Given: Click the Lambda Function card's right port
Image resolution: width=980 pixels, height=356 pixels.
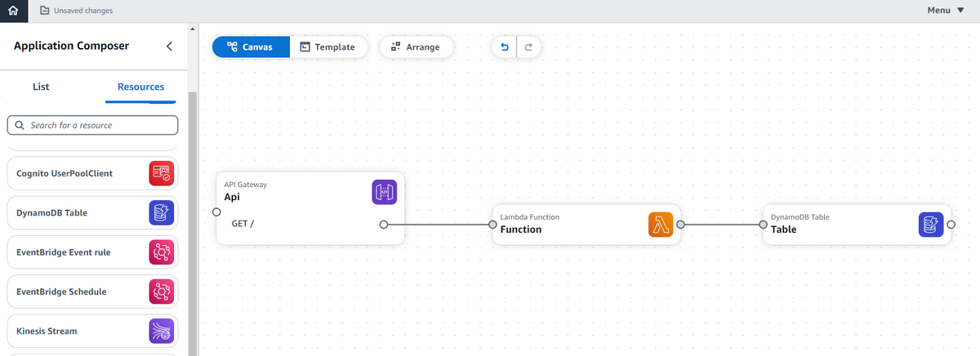Looking at the screenshot, I should point(680,225).
